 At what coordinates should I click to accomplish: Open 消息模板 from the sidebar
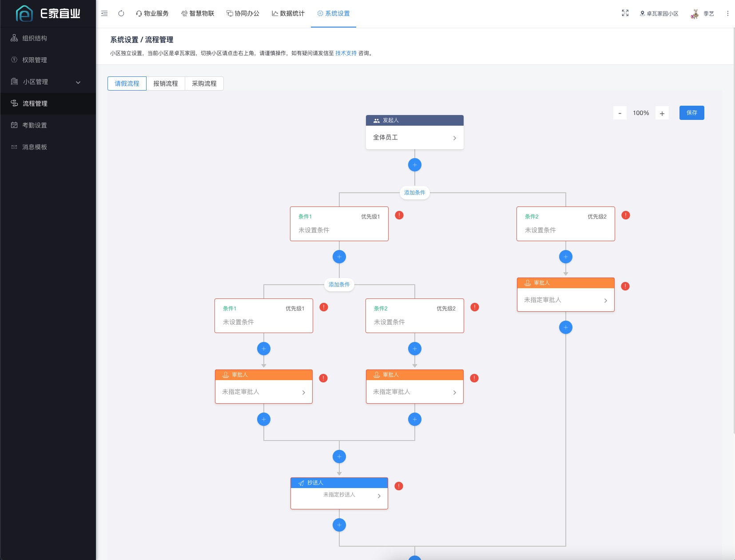click(33, 147)
